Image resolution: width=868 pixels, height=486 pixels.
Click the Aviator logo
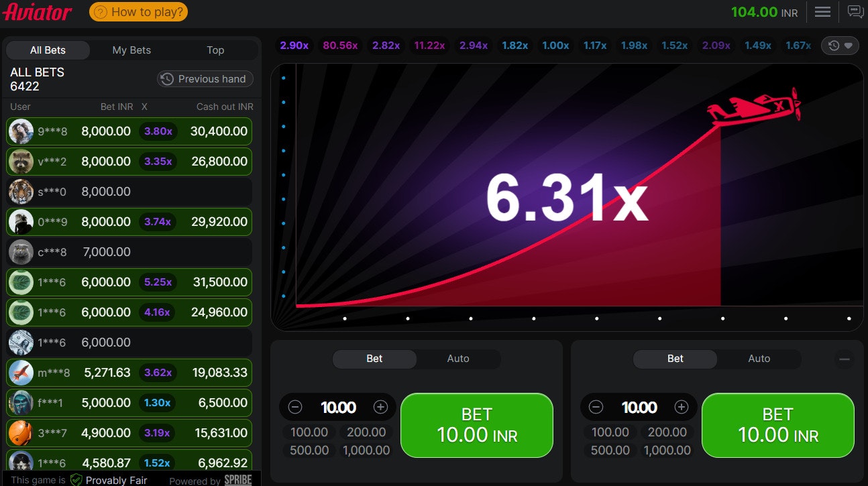(x=37, y=12)
